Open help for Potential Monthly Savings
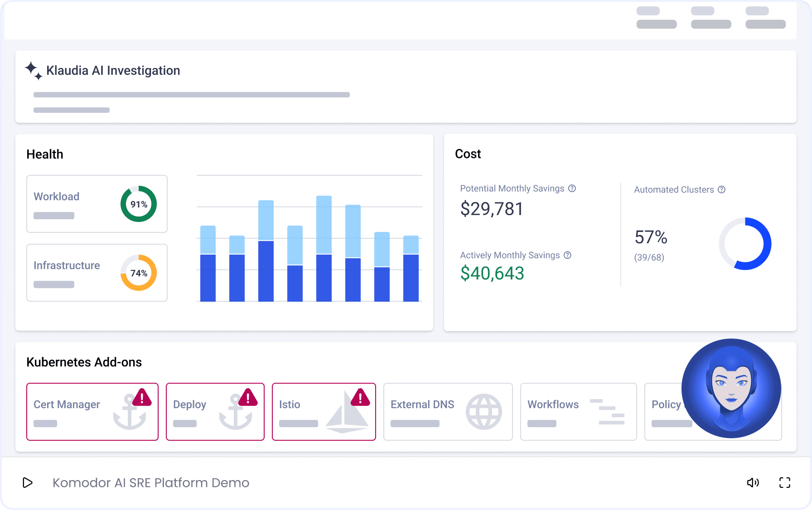The height and width of the screenshot is (510, 812). [572, 188]
